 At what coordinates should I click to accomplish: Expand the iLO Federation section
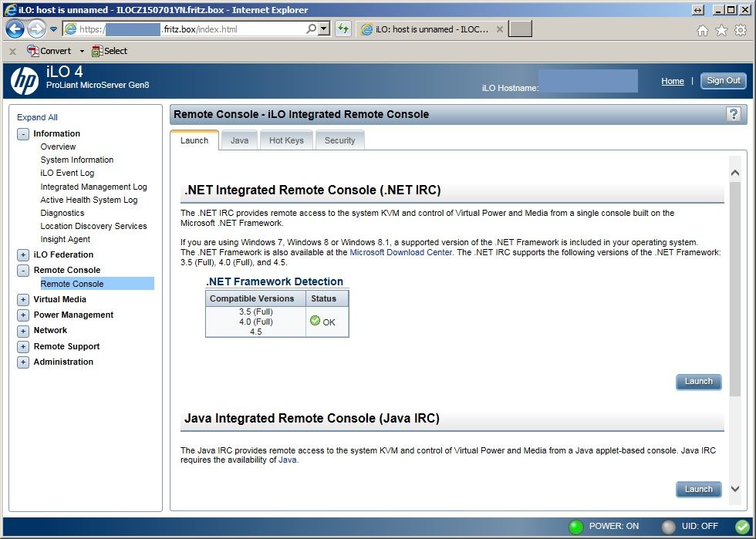click(x=22, y=255)
